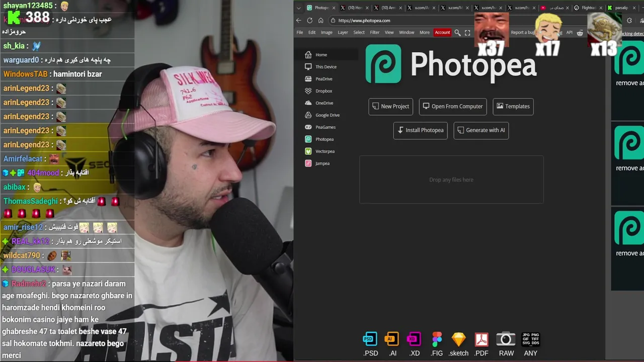Click the .AI file format icon
644x362 pixels.
(x=392, y=340)
